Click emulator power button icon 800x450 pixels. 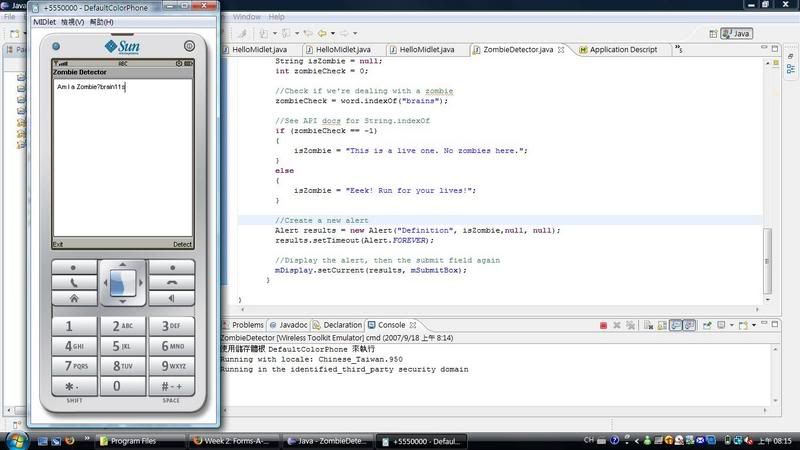point(189,46)
